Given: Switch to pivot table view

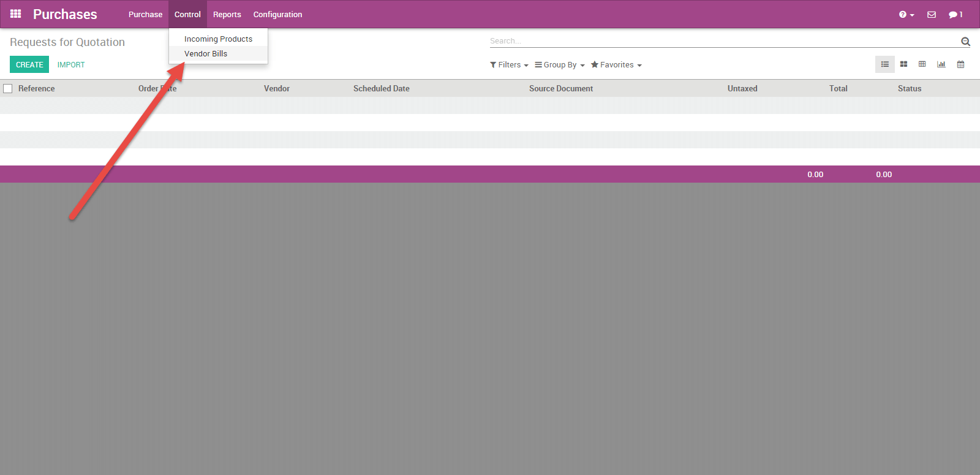Looking at the screenshot, I should tap(922, 64).
